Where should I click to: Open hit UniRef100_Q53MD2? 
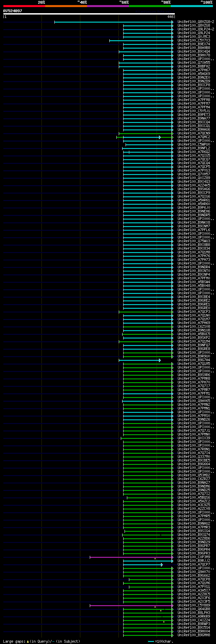[x=194, y=475]
